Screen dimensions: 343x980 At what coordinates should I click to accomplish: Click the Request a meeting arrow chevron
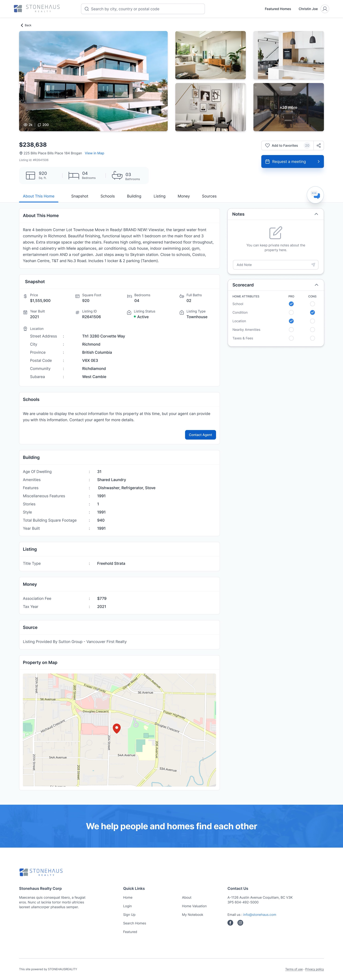point(318,162)
